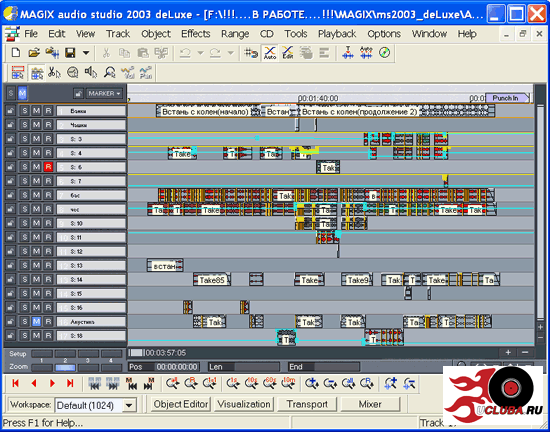The height and width of the screenshot is (432, 550).
Task: Open the undo history dropdown arrow
Action: [x=200, y=53]
